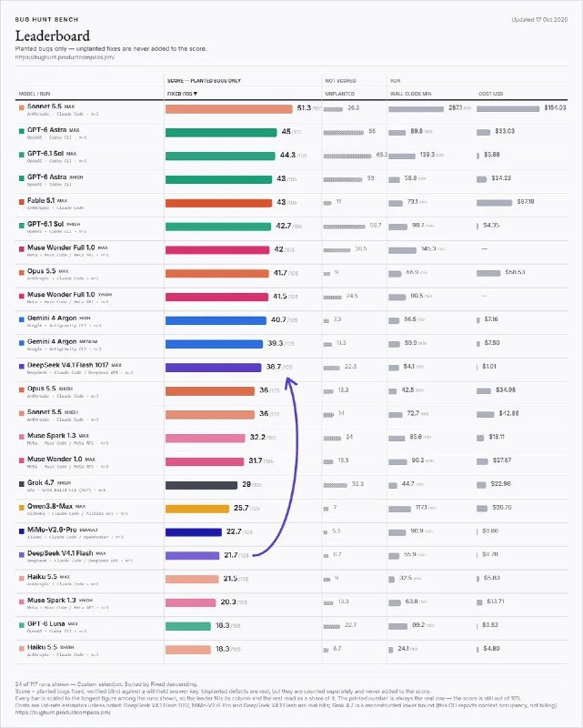Sort by the Model / Run column header
This screenshot has height=728, width=583.
click(35, 94)
